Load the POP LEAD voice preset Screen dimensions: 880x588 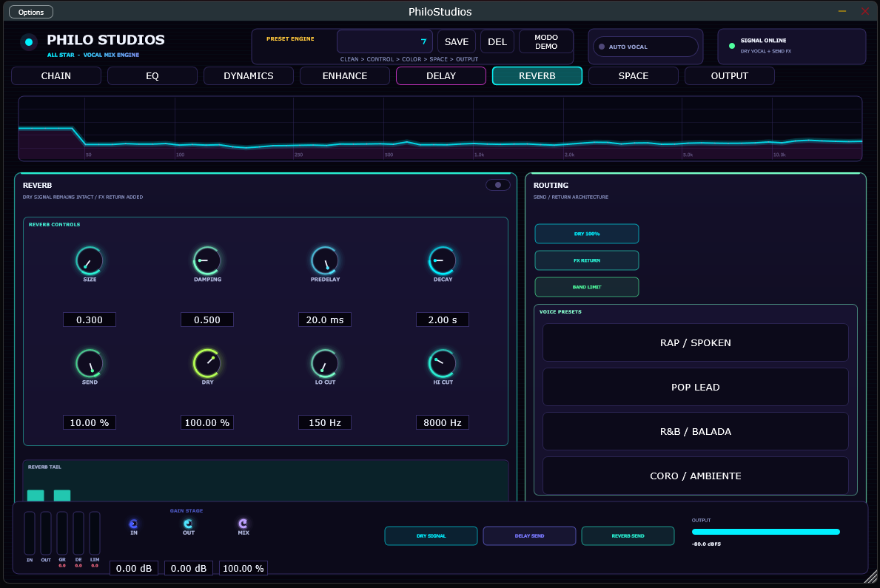click(x=696, y=387)
